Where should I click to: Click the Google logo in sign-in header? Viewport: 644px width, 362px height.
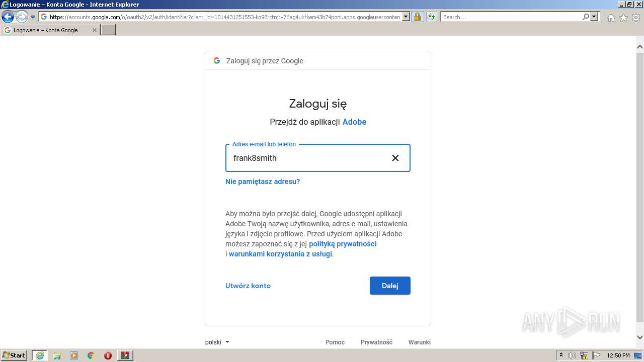click(217, 61)
